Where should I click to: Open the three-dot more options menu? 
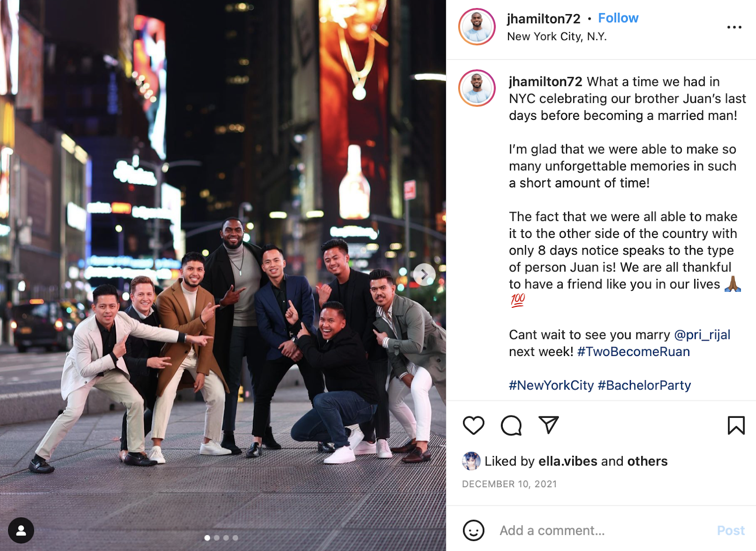click(734, 27)
